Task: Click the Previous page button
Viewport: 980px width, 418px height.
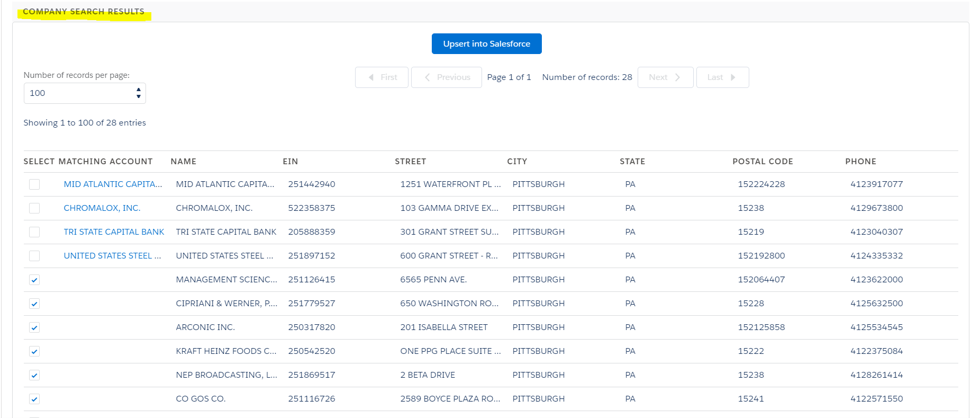Action: [446, 77]
